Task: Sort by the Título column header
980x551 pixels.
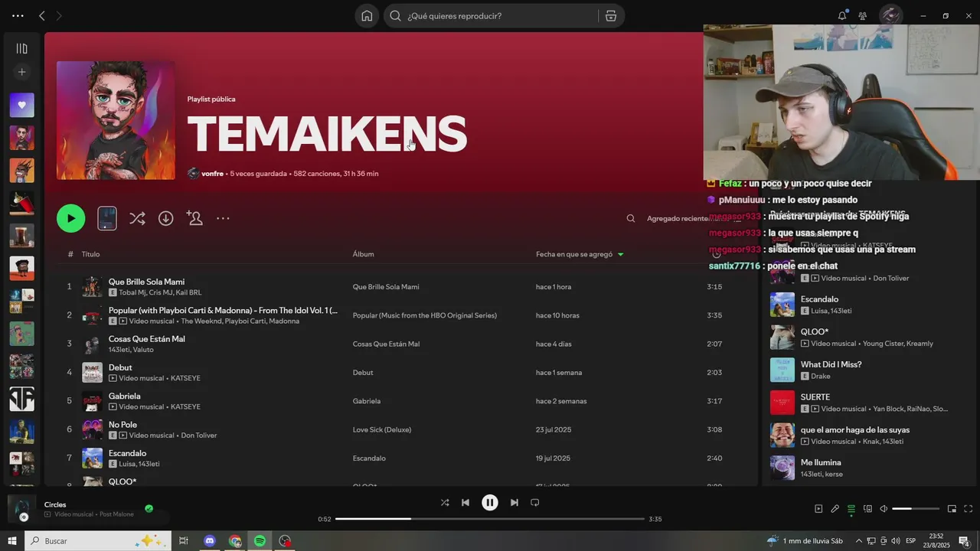Action: [x=90, y=254]
